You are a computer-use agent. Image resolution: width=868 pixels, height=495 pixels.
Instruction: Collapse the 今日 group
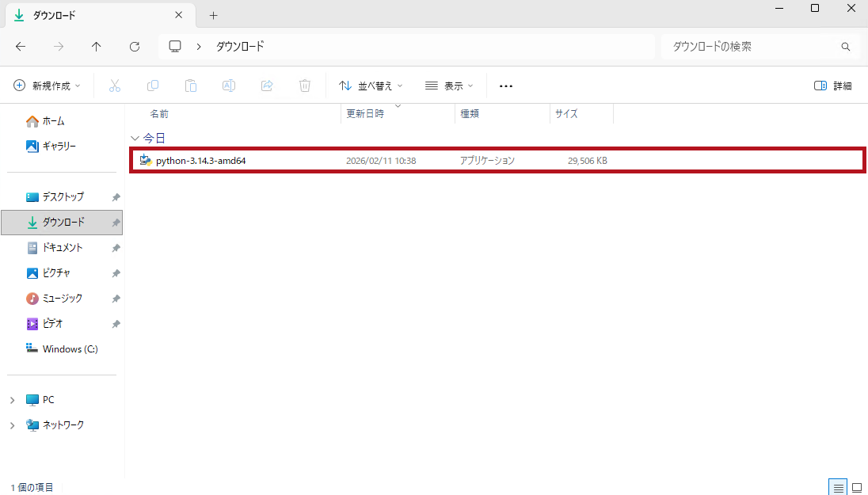click(x=135, y=138)
